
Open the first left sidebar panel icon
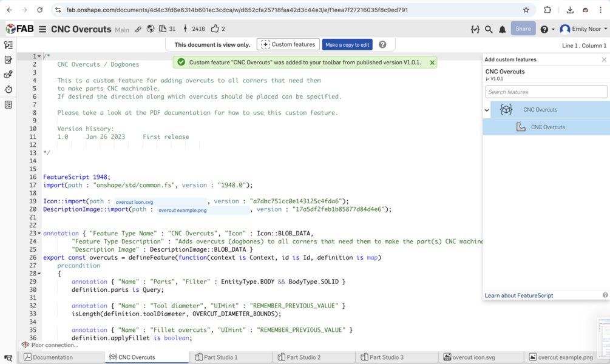(x=8, y=45)
